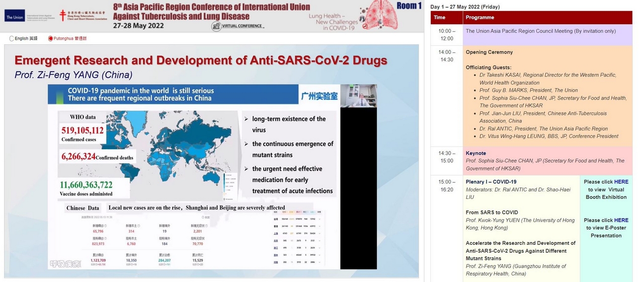The width and height of the screenshot is (644, 282).
Task: Select the Putonghua language radio button
Action: (x=50, y=38)
